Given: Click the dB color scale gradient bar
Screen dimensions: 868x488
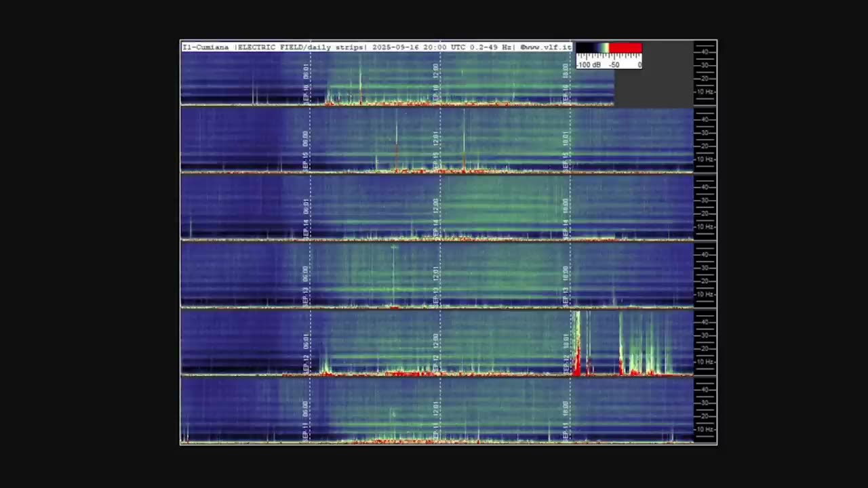Looking at the screenshot, I should tap(609, 48).
